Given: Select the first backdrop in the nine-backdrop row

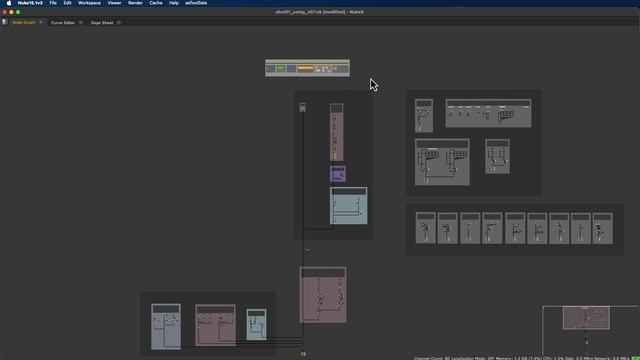Looking at the screenshot, I should (x=426, y=228).
